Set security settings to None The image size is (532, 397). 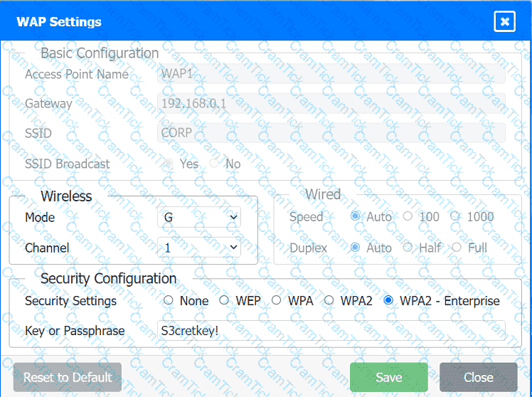169,300
